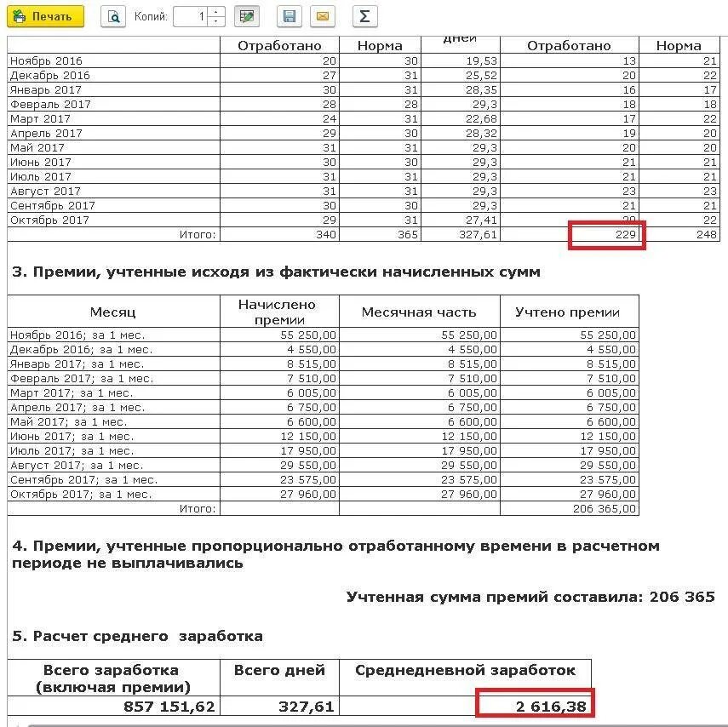
Task: Send the report by email envelope icon
Action: [x=323, y=16]
